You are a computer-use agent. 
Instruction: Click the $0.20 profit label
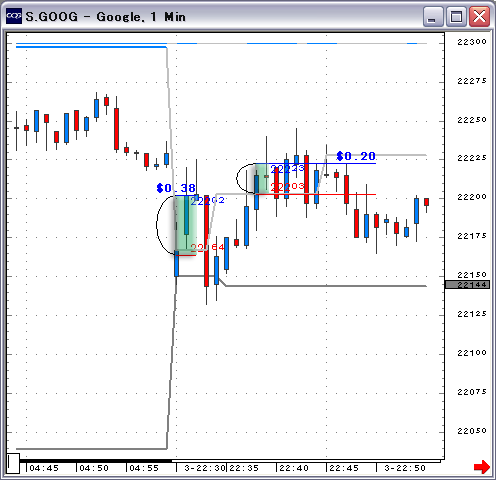356,156
